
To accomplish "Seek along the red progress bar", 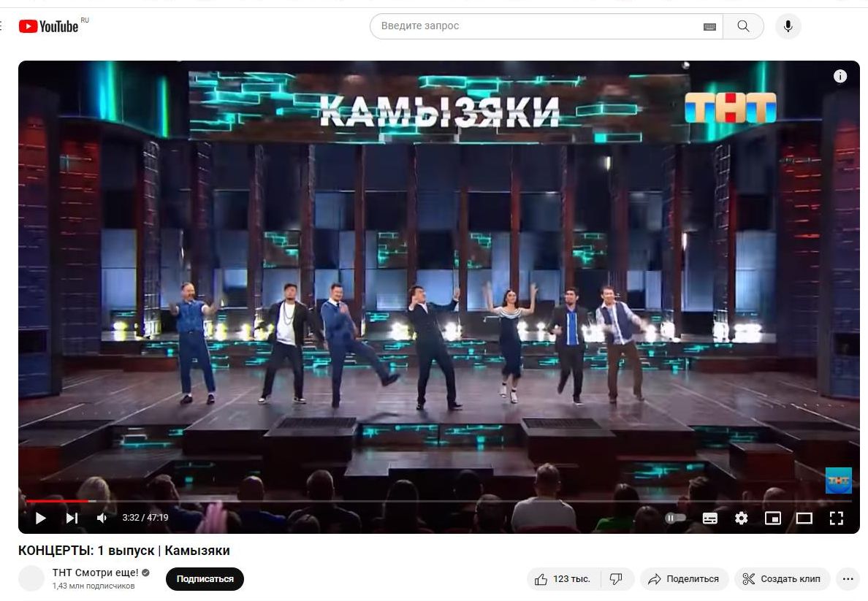I will [x=442, y=501].
